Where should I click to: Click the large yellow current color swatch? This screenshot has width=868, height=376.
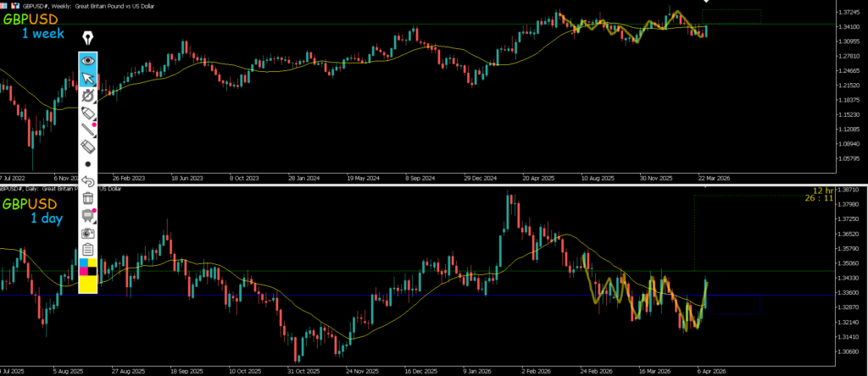88,285
